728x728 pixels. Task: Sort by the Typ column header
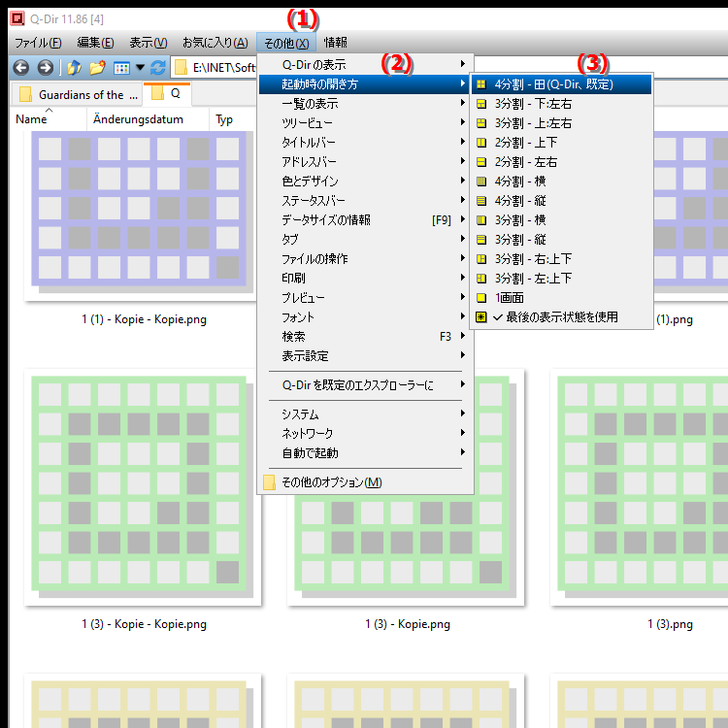[232, 119]
